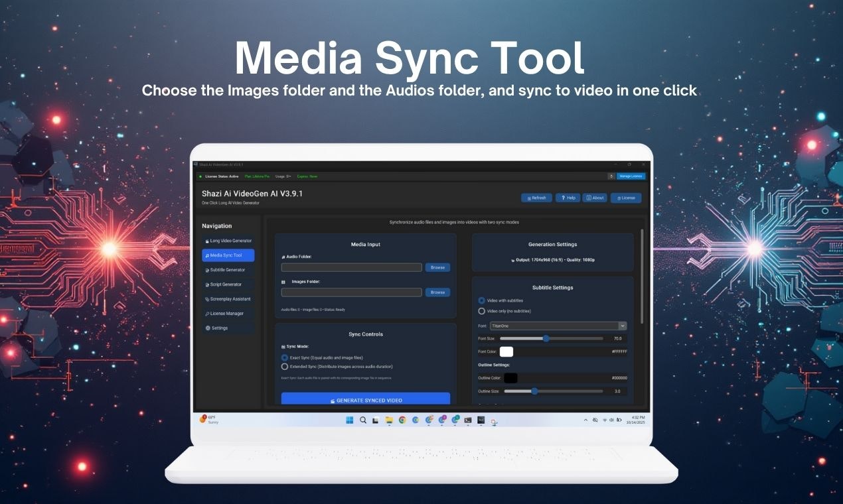Open the Usage dropdown in license bar
This screenshot has width=843, height=504.
pyautogui.click(x=283, y=176)
